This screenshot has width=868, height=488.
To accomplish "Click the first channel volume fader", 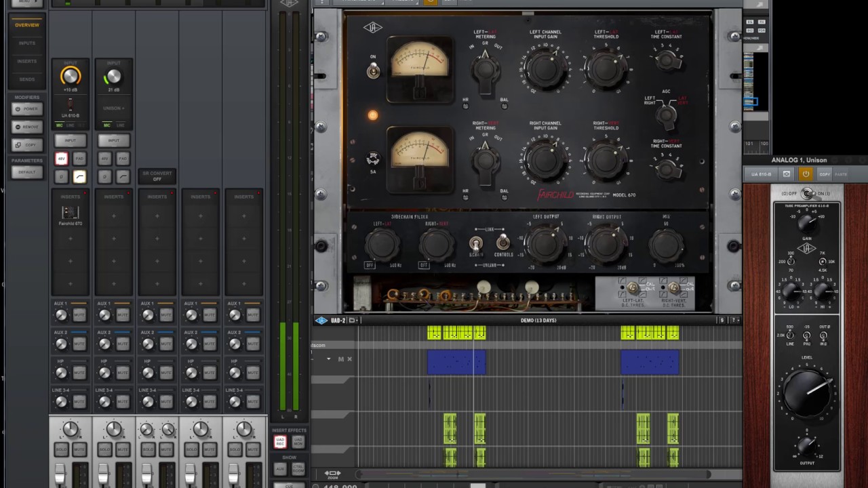I will (x=60, y=474).
